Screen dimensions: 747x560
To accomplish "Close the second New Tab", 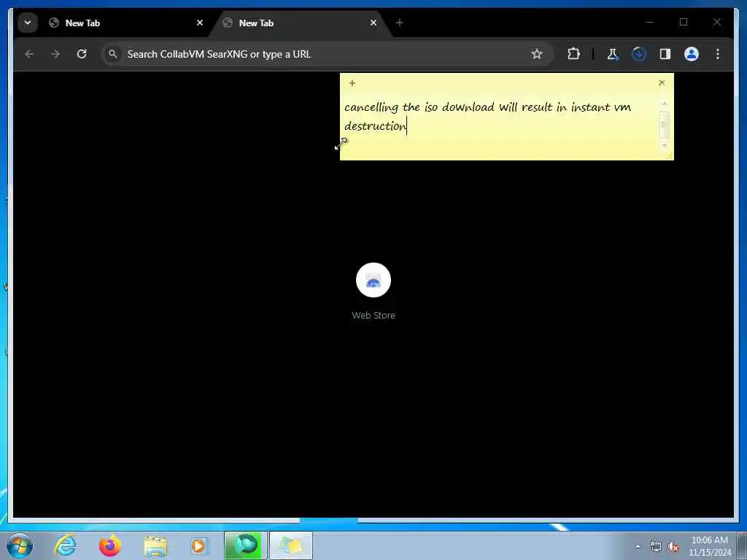I will point(373,23).
